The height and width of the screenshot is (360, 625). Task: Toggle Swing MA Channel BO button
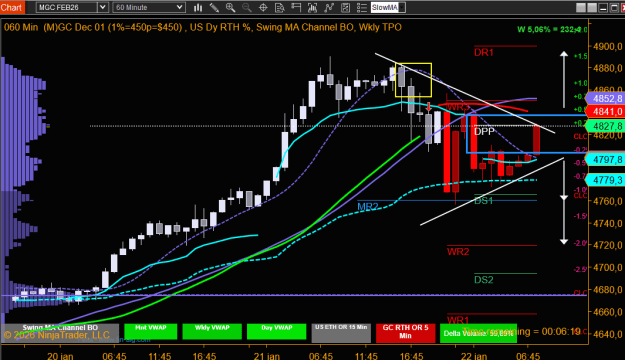pyautogui.click(x=60, y=333)
